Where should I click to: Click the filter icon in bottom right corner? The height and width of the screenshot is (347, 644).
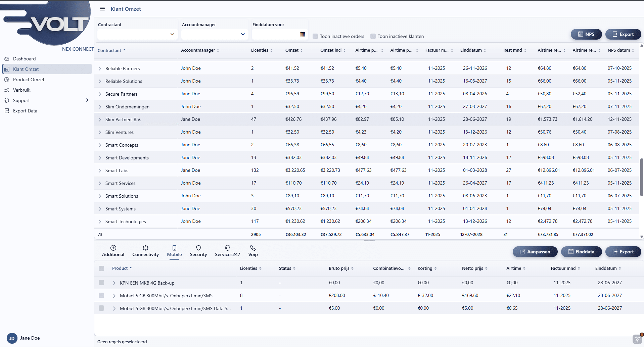point(637,340)
